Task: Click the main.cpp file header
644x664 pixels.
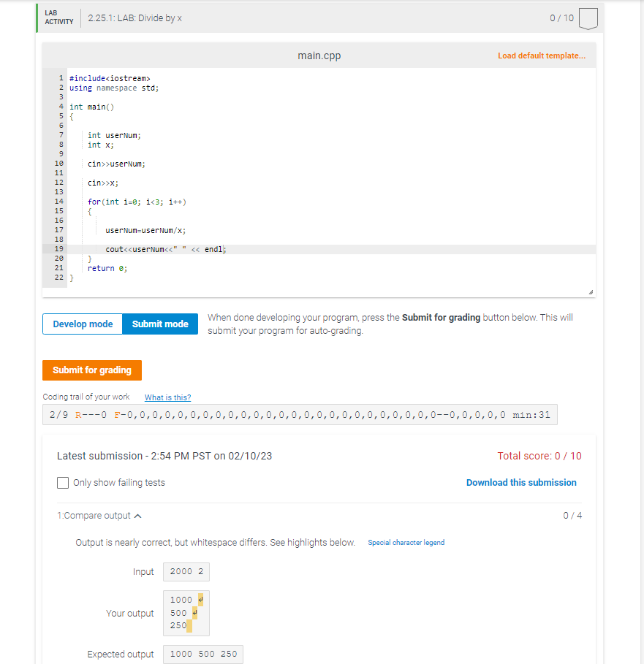Action: click(319, 55)
